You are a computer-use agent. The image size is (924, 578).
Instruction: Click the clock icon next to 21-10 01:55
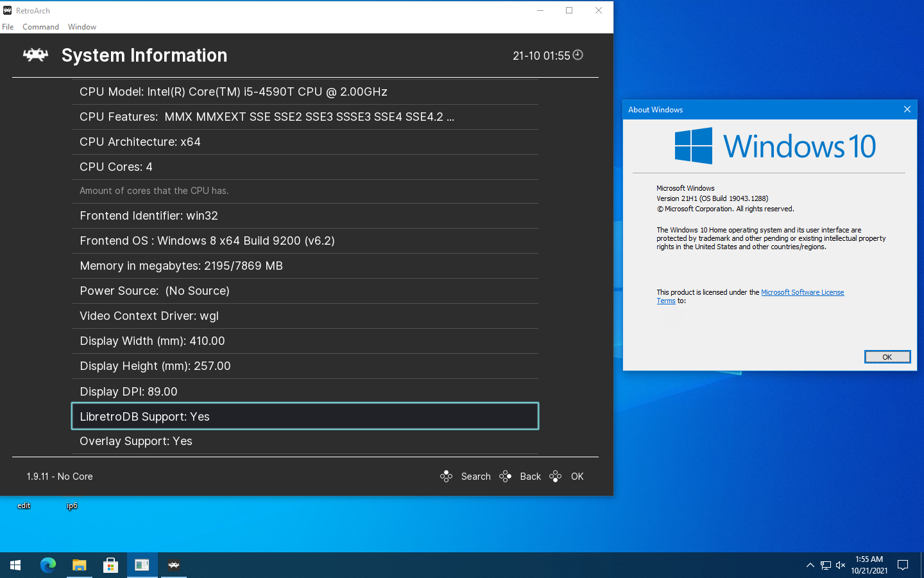(577, 55)
